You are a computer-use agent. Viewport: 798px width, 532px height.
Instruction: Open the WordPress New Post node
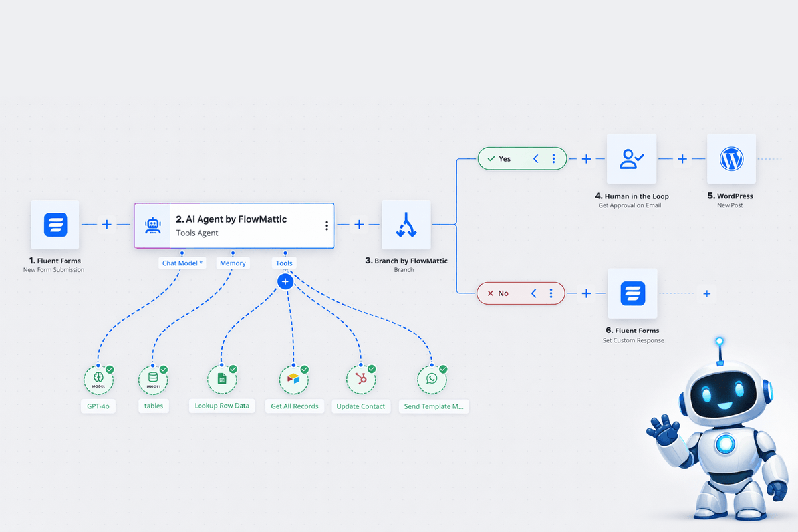(731, 158)
